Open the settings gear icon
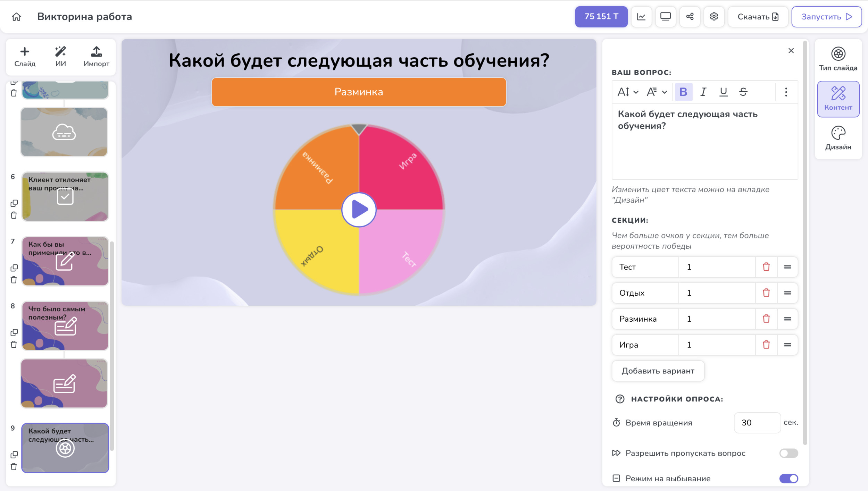The width and height of the screenshot is (868, 491). pos(713,17)
